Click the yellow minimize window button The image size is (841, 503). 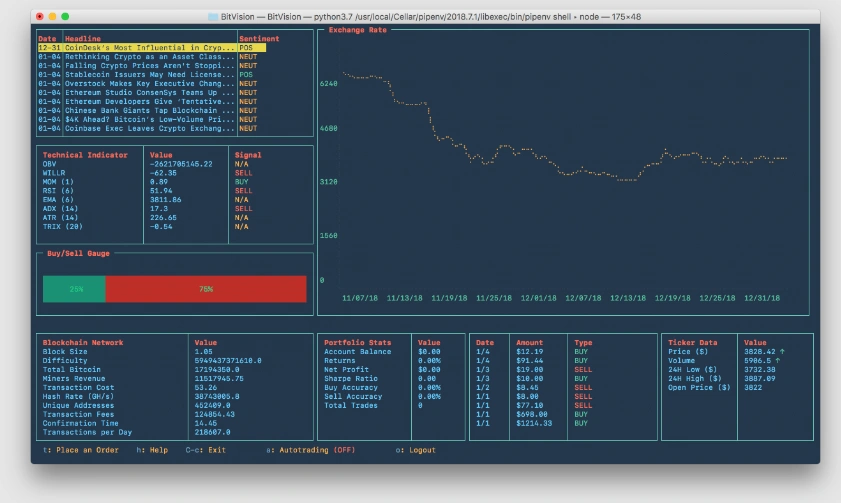point(52,17)
